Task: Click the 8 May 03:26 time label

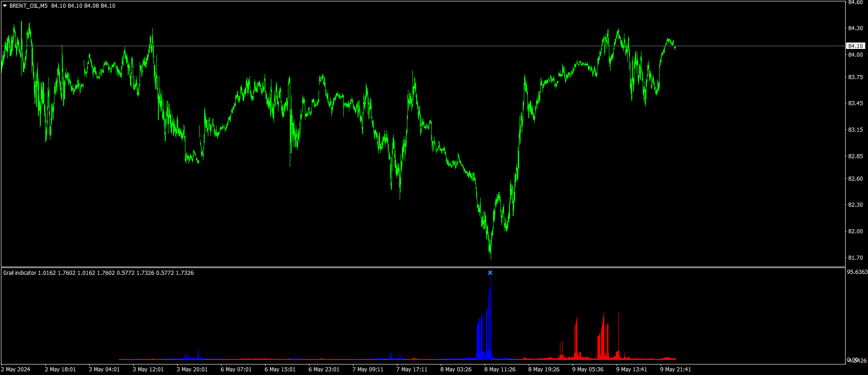Action: tap(456, 370)
